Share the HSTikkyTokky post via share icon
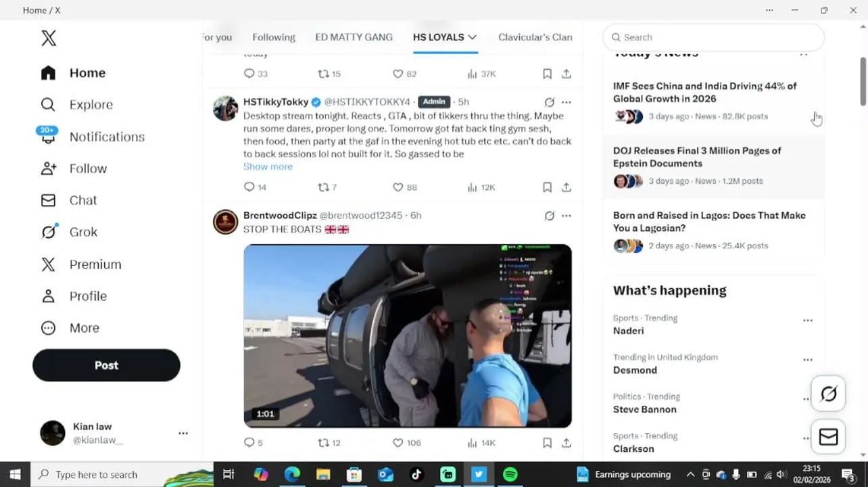The height and width of the screenshot is (487, 868). click(566, 187)
